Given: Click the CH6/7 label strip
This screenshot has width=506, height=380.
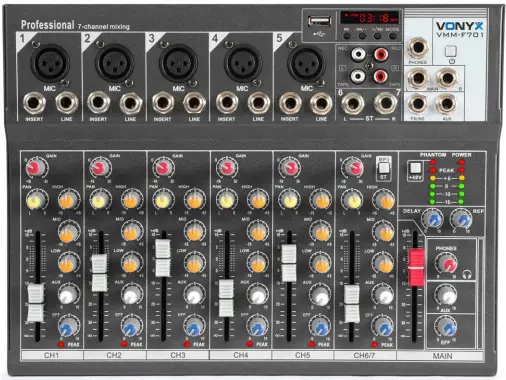Looking at the screenshot, I should (365, 355).
